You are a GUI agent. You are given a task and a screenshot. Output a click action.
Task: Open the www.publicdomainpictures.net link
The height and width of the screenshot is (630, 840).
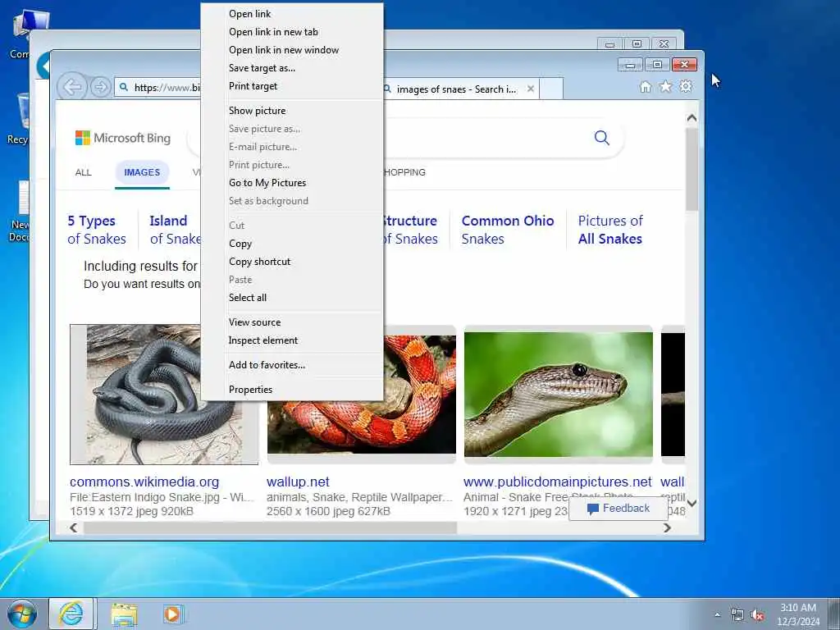[x=557, y=482]
